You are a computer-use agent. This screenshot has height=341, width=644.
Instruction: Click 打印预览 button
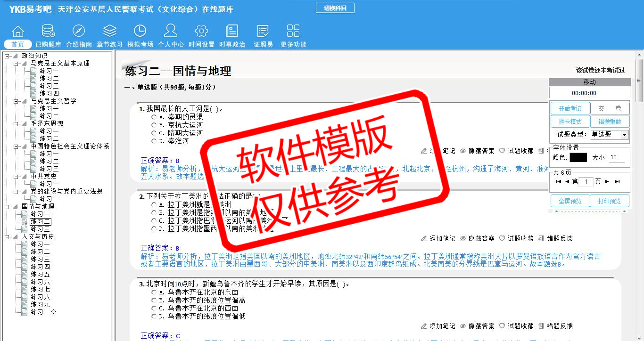(610, 201)
